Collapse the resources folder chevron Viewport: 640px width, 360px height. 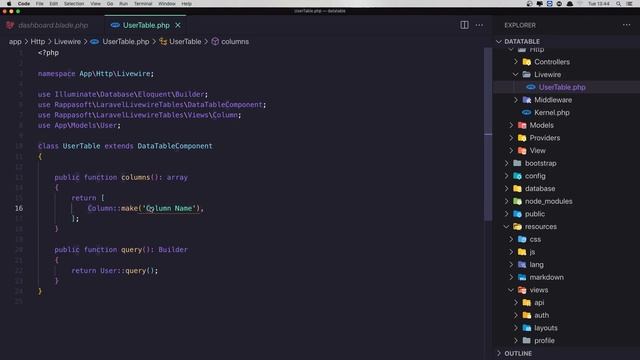coord(507,226)
